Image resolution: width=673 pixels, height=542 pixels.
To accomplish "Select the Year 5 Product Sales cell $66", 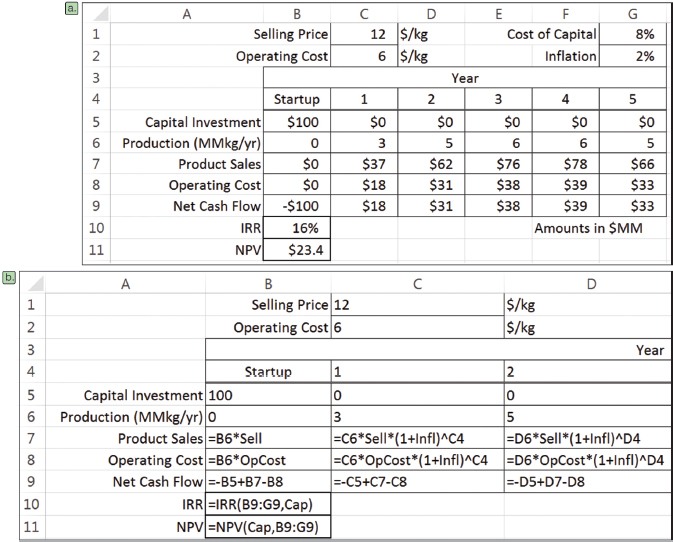I will click(x=634, y=163).
